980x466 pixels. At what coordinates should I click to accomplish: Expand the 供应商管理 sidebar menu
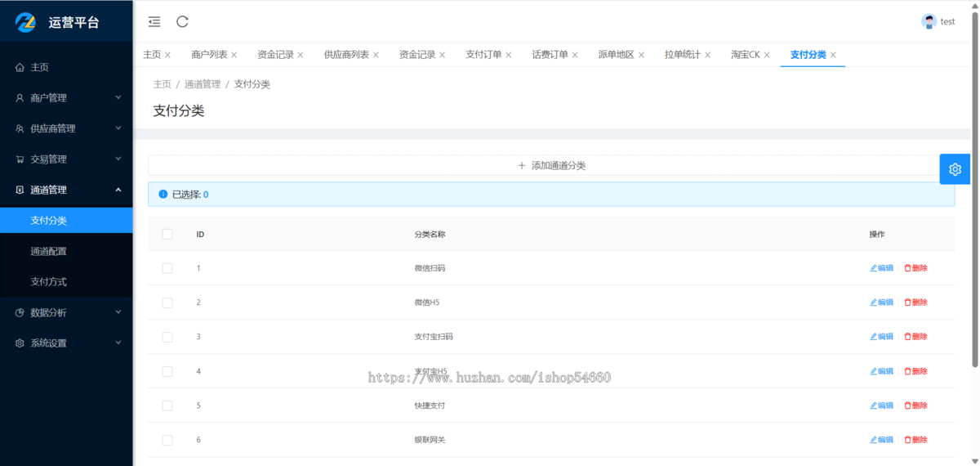point(66,128)
